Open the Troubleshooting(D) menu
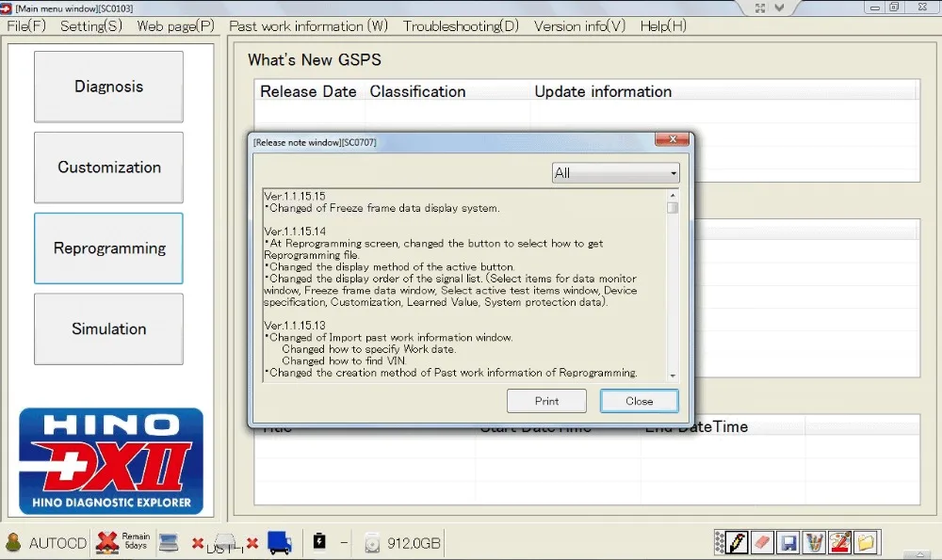Image resolution: width=942 pixels, height=560 pixels. [461, 25]
